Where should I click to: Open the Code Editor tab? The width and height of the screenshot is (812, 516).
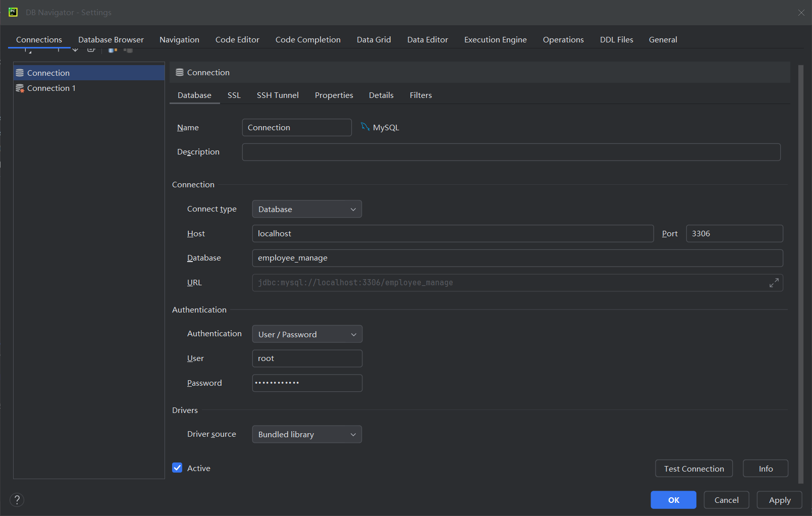point(237,39)
